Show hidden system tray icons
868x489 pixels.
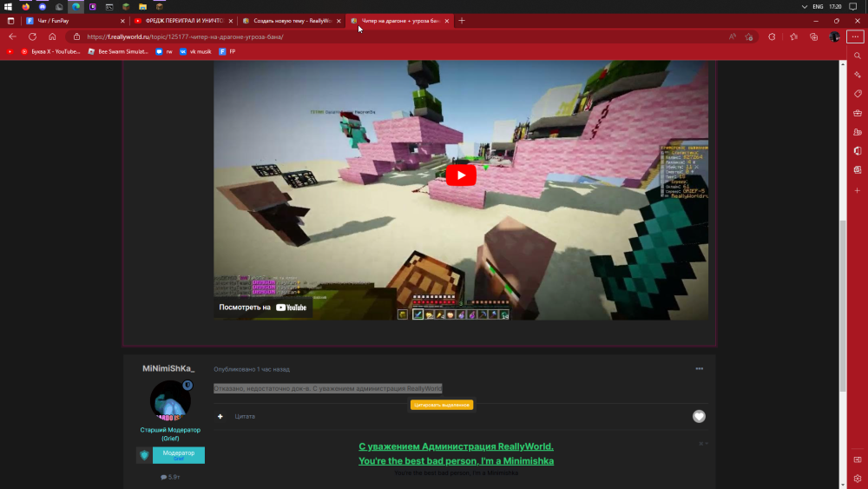[x=805, y=7]
